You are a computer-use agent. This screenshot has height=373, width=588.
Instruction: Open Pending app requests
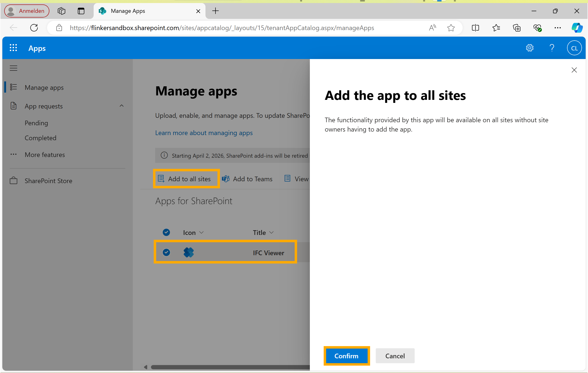point(36,123)
